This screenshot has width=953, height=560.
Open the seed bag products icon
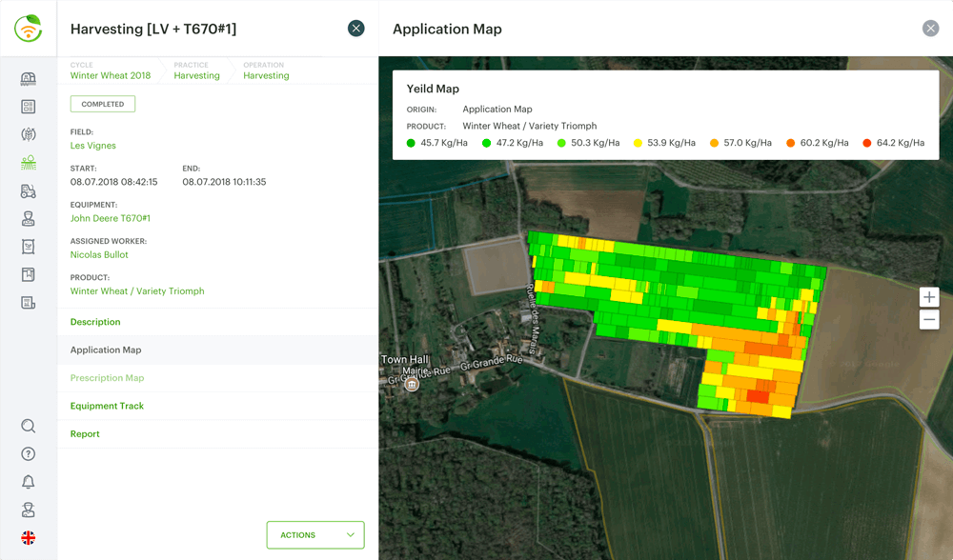29,247
